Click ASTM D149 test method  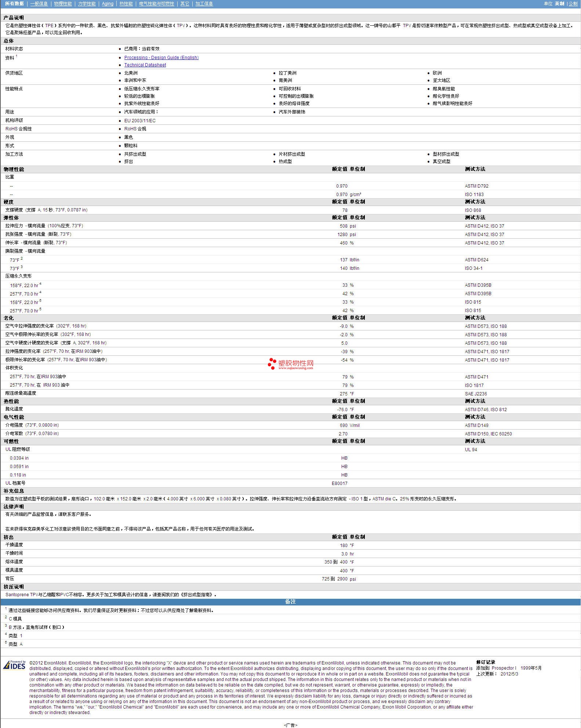(476, 425)
